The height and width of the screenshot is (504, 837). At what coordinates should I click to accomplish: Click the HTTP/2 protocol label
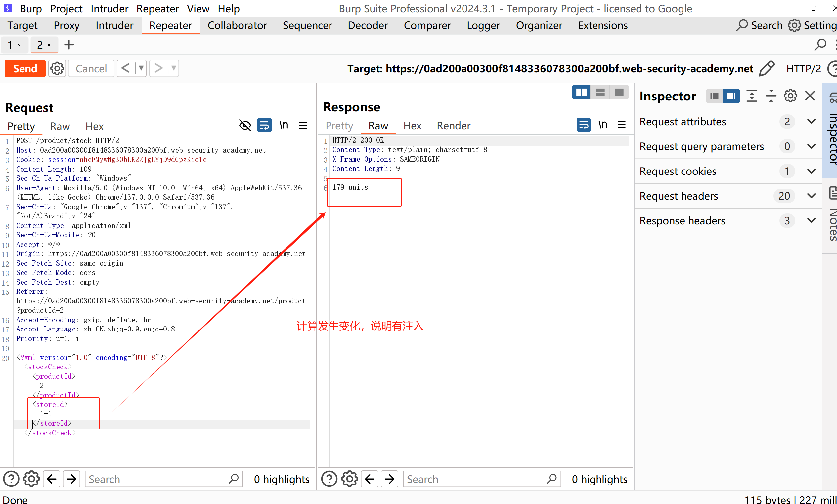[803, 69]
